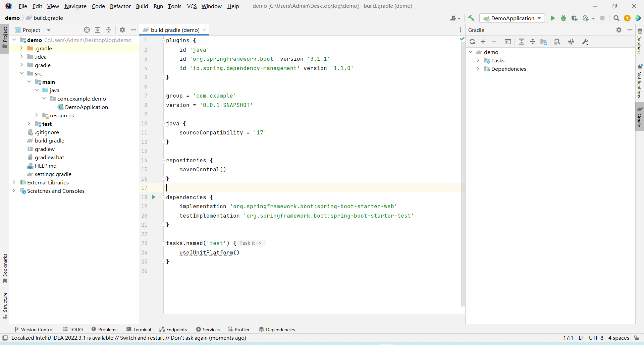Image resolution: width=644 pixels, height=345 pixels.
Task: Open the Refactor menu
Action: [x=120, y=6]
